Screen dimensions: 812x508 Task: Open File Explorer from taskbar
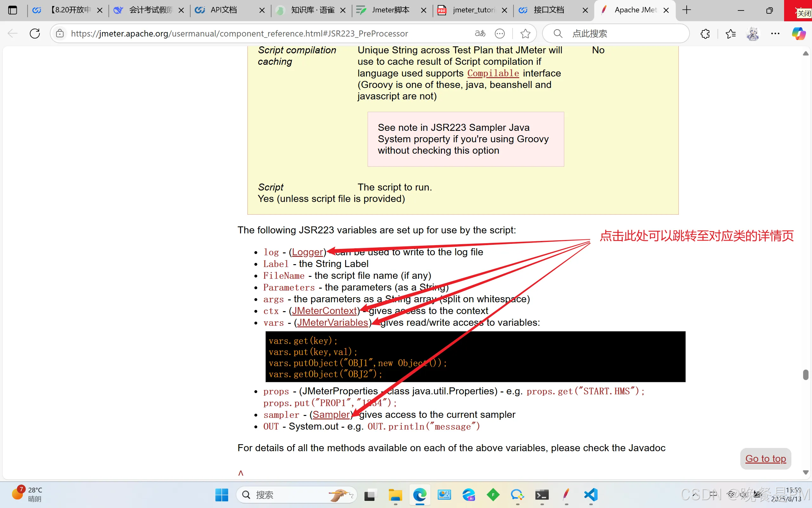point(395,495)
